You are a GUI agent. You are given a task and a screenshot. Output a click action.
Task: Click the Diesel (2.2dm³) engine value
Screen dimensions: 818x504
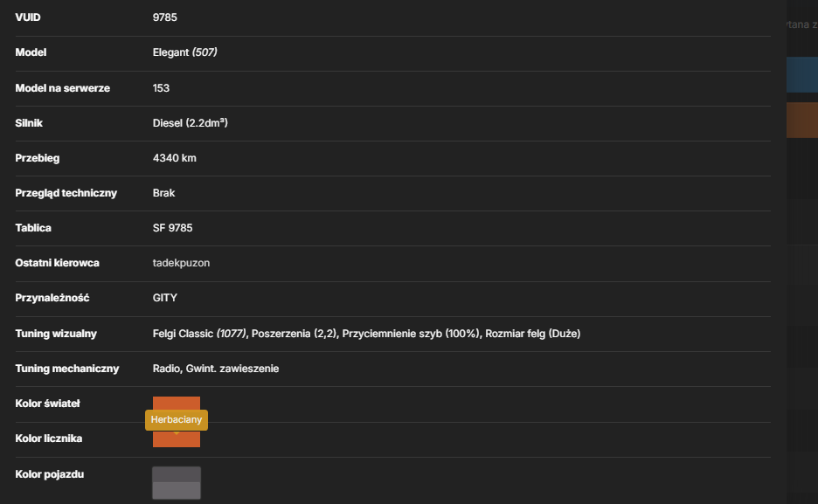(191, 123)
